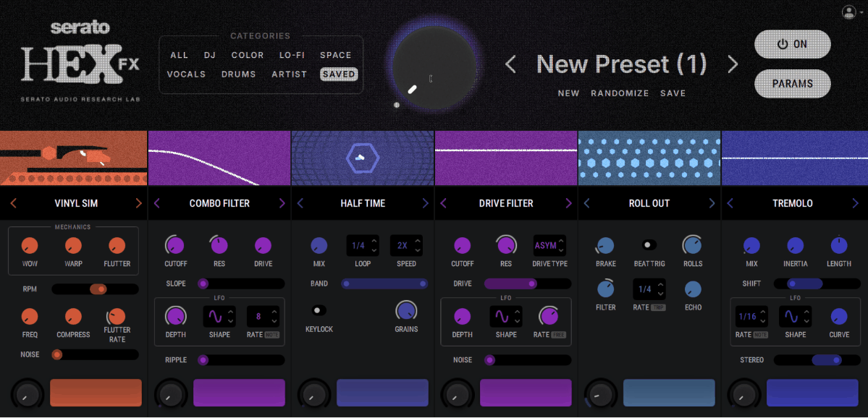Click the Combo Filter LFO shape waveform
This screenshot has width=868, height=418.
(215, 317)
